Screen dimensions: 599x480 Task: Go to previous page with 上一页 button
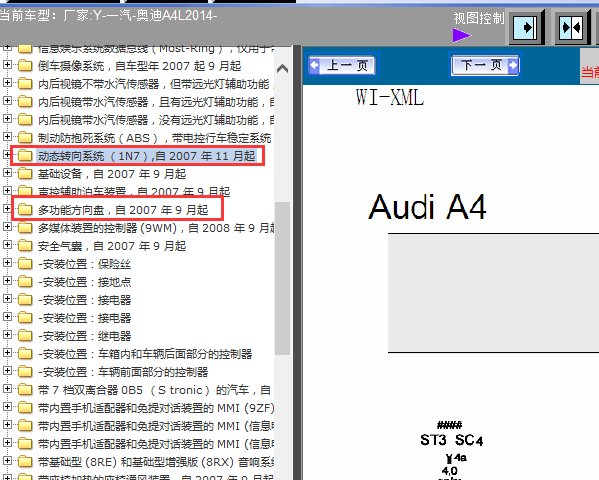pyautogui.click(x=342, y=65)
